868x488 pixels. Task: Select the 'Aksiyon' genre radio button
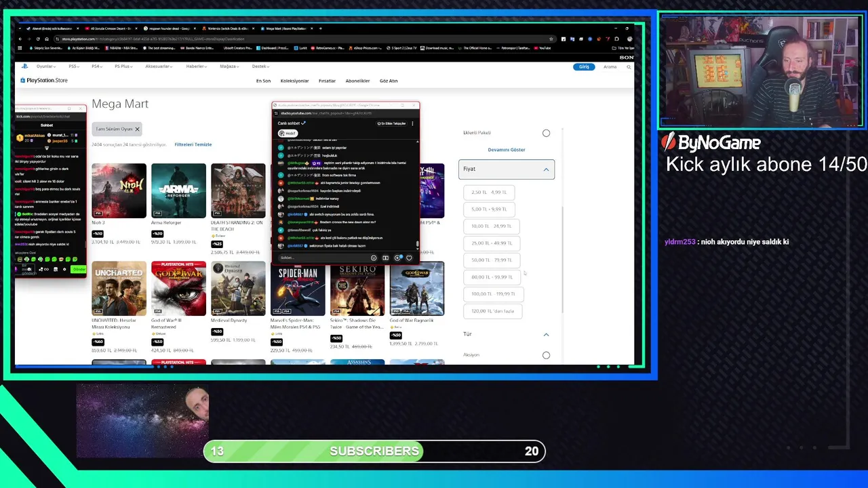[546, 355]
